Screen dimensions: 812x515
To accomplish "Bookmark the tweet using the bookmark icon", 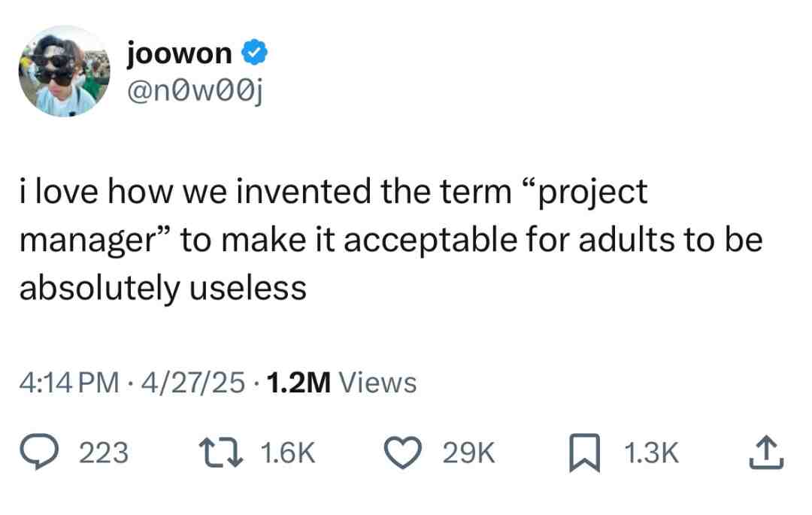I will pos(585,453).
